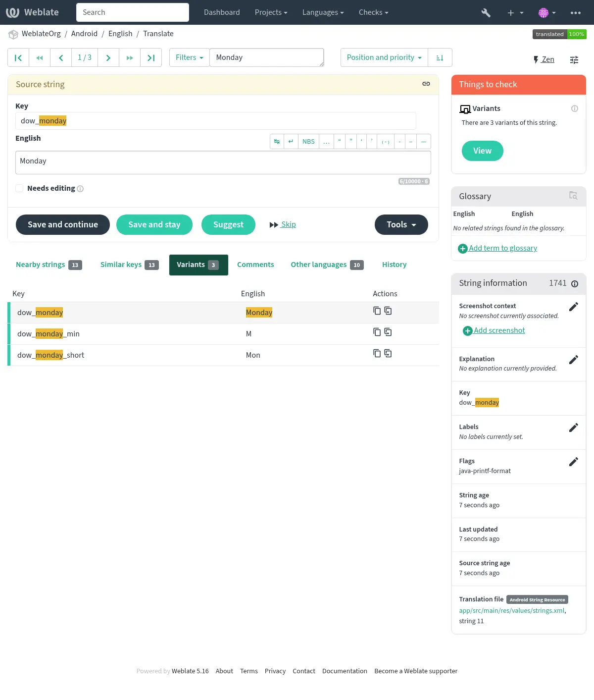Follow the Add term to glossary link
Image resolution: width=594 pixels, height=700 pixels.
502,248
